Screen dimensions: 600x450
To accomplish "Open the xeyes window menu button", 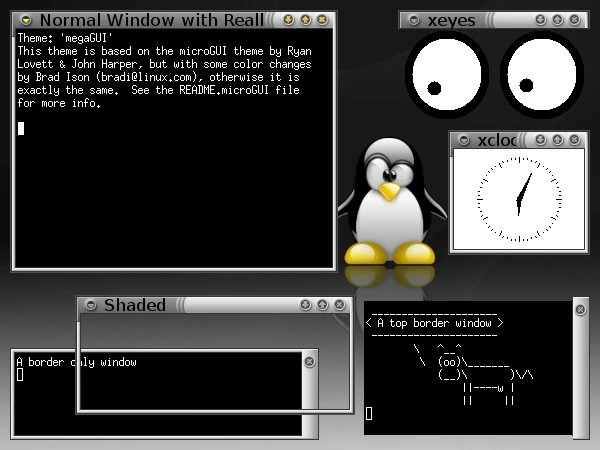I will 414,20.
